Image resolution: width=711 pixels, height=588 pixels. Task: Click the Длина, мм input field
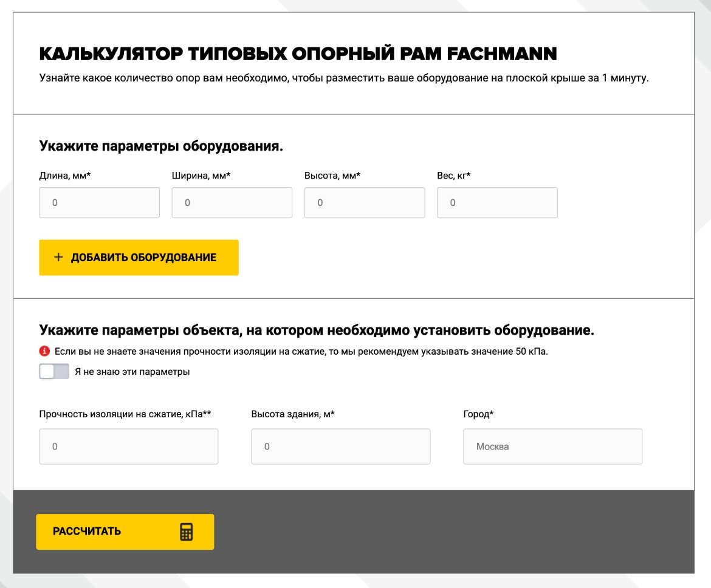(99, 203)
